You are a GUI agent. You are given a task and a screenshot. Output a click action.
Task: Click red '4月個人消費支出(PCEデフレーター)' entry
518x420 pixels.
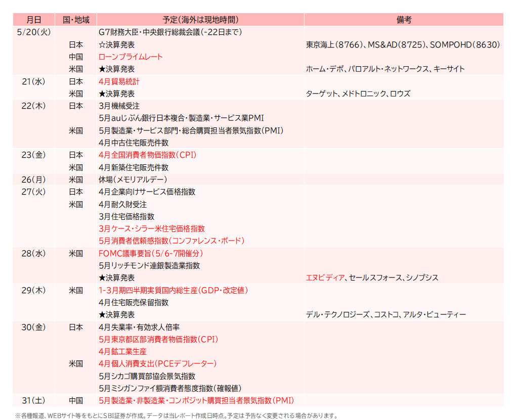pyautogui.click(x=158, y=364)
